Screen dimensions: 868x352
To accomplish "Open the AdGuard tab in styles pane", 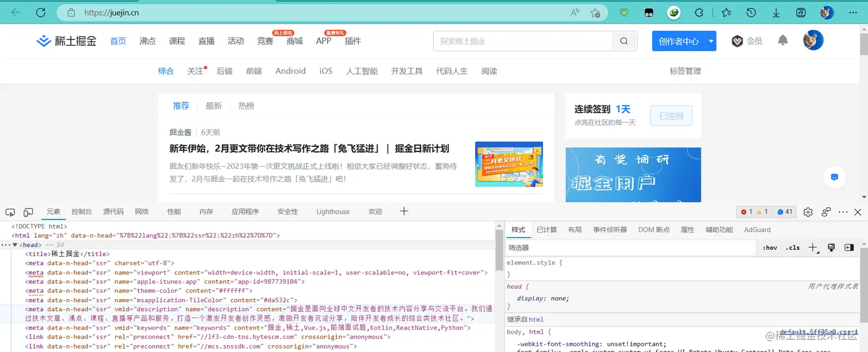I will click(x=757, y=230).
